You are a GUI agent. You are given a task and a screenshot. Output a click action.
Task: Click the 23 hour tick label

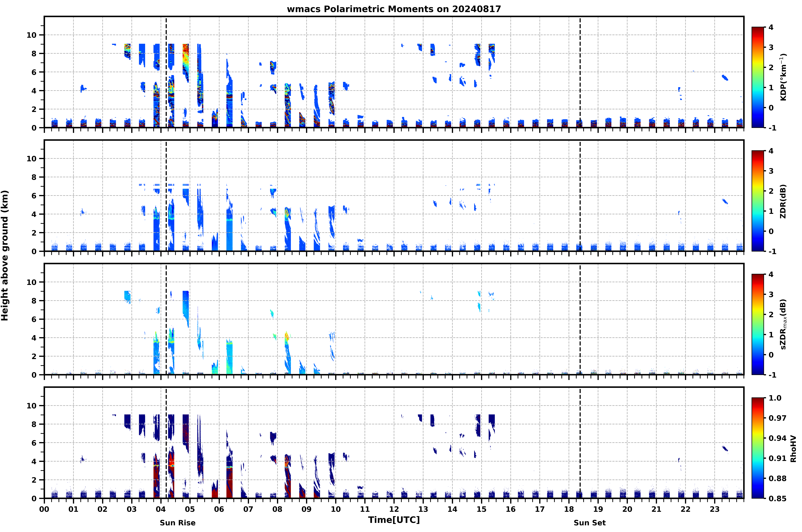coord(715,509)
